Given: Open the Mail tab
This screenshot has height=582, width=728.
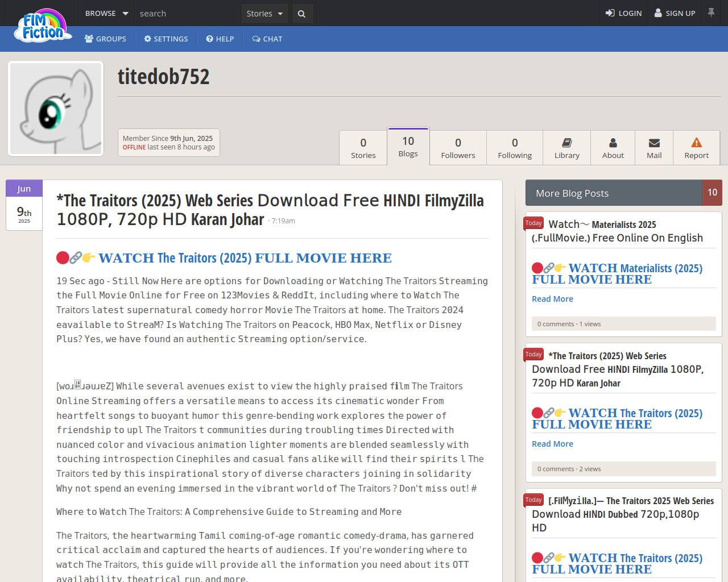Looking at the screenshot, I should pos(654,148).
